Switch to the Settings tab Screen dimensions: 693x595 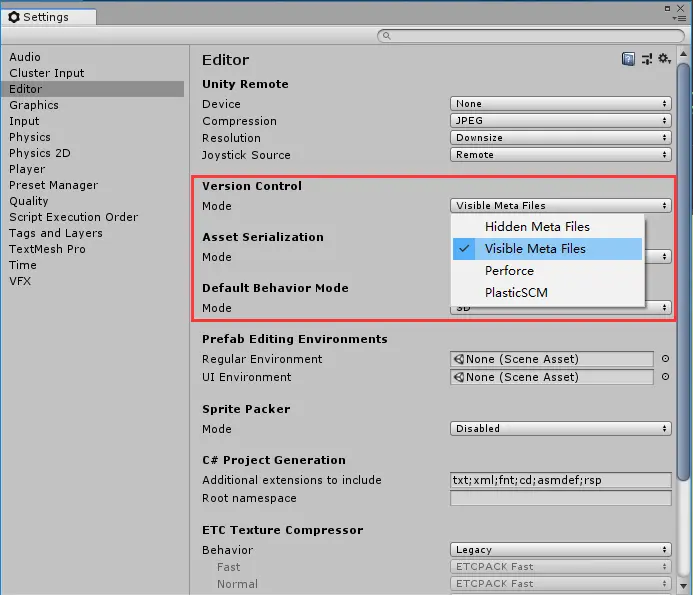[48, 17]
